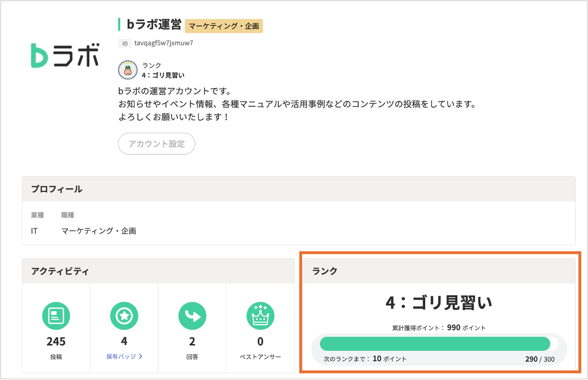Click the gorilla rank avatar icon
Image resolution: width=588 pixels, height=380 pixels.
(128, 70)
